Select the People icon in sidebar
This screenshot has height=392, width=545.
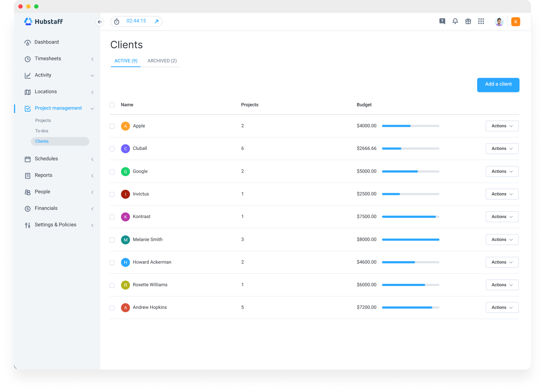(28, 192)
